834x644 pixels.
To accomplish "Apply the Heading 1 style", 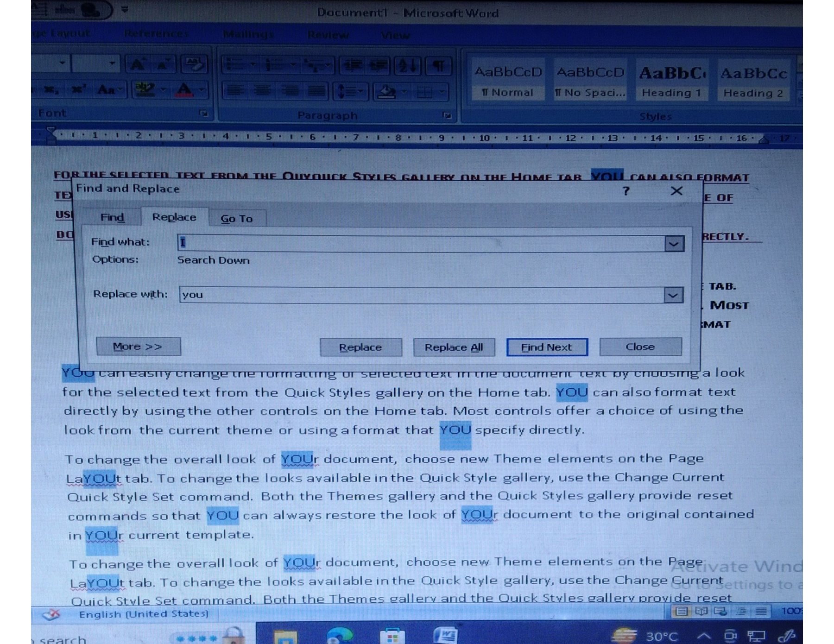I will pos(671,81).
